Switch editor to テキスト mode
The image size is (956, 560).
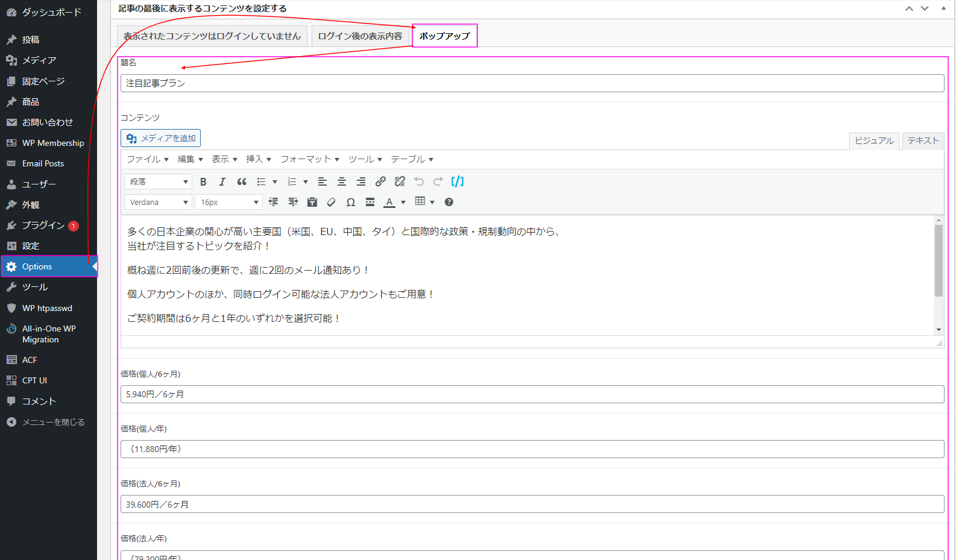(923, 140)
